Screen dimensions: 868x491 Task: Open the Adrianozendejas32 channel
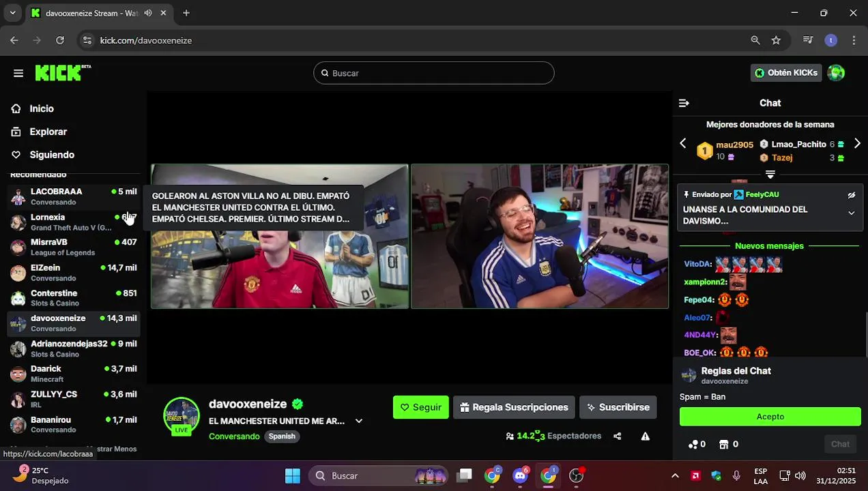74,348
